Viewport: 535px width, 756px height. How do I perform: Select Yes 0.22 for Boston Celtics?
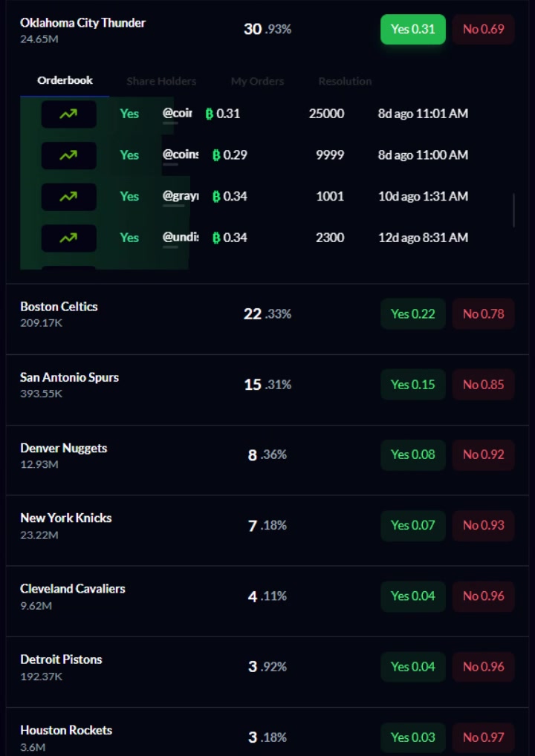pos(412,313)
